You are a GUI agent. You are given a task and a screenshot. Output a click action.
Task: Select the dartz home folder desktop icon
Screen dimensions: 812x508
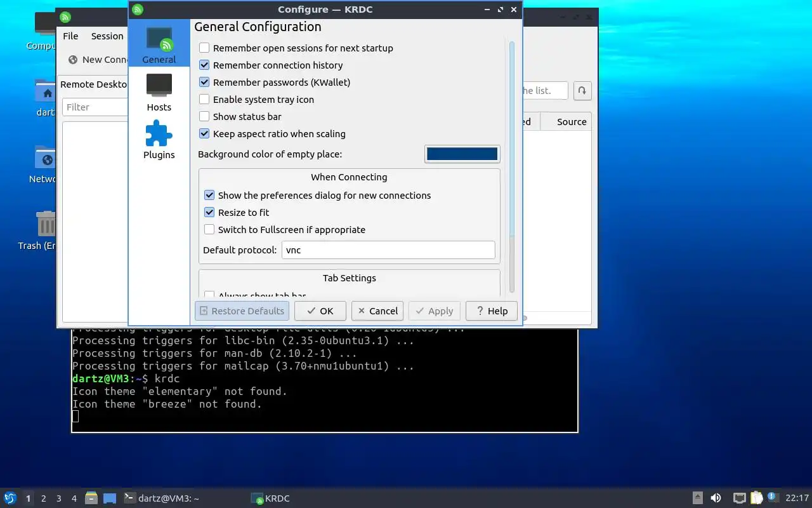pyautogui.click(x=46, y=98)
